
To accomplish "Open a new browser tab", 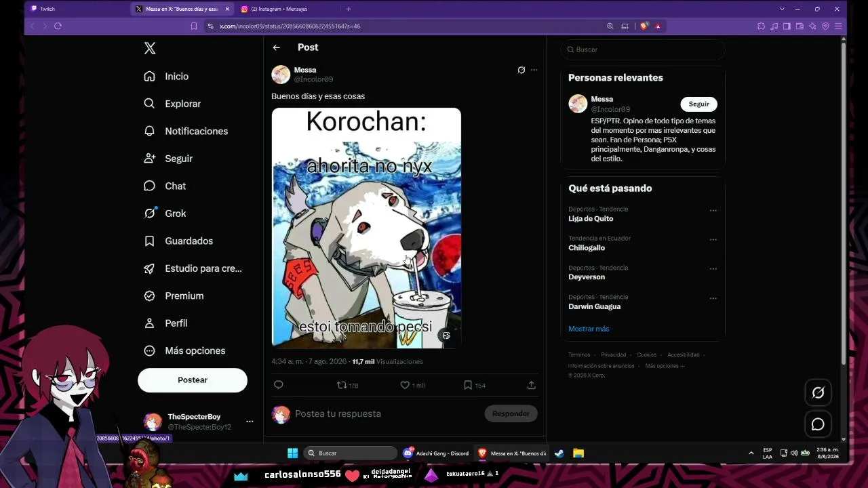I will pos(349,9).
